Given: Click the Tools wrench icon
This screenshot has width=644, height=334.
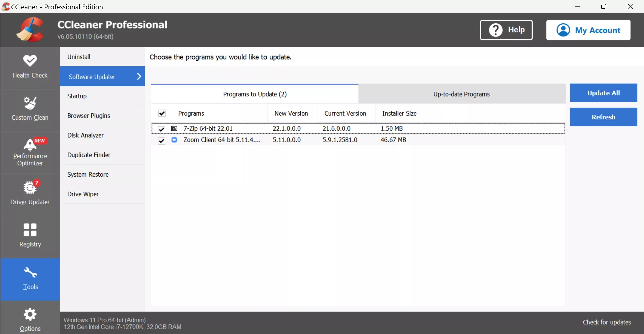Looking at the screenshot, I should [x=30, y=273].
